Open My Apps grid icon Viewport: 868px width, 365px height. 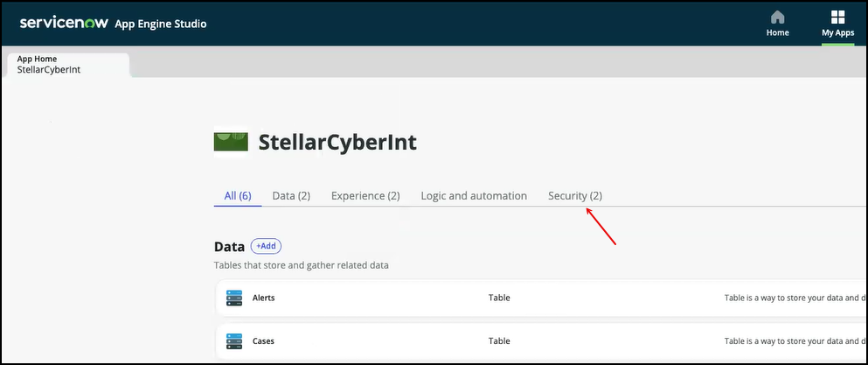point(837,18)
